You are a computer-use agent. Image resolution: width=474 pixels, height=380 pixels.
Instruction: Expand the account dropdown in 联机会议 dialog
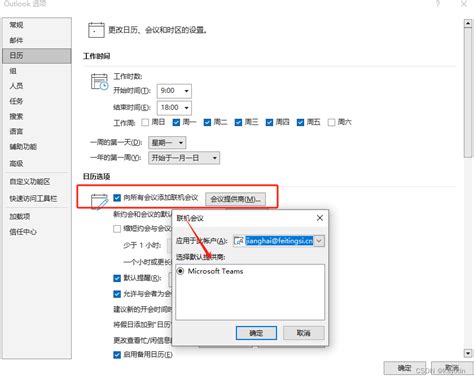tap(319, 241)
